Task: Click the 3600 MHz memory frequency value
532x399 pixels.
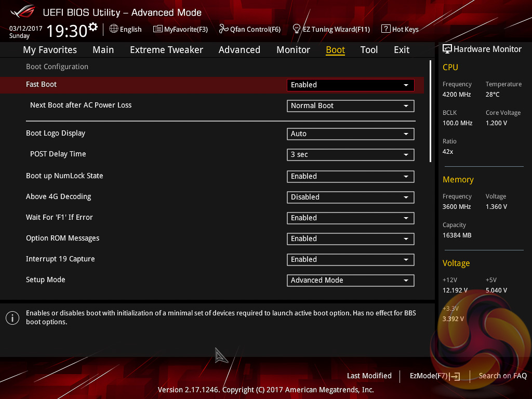Action: [x=457, y=207]
